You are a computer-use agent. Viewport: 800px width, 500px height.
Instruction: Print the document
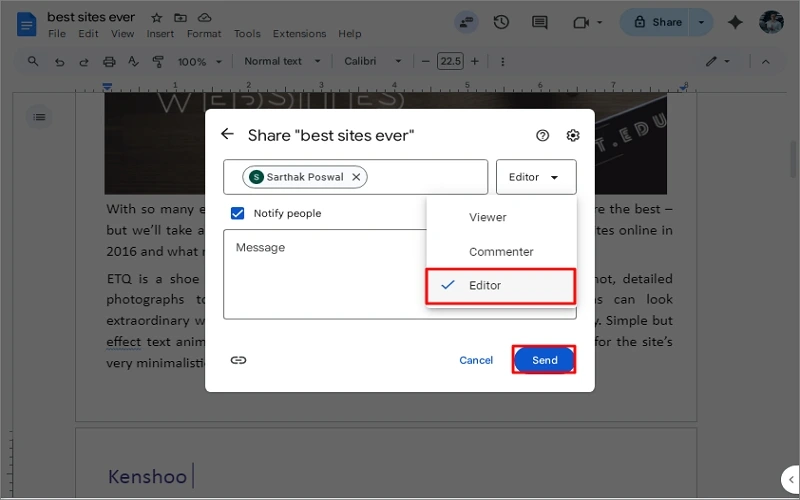(109, 62)
